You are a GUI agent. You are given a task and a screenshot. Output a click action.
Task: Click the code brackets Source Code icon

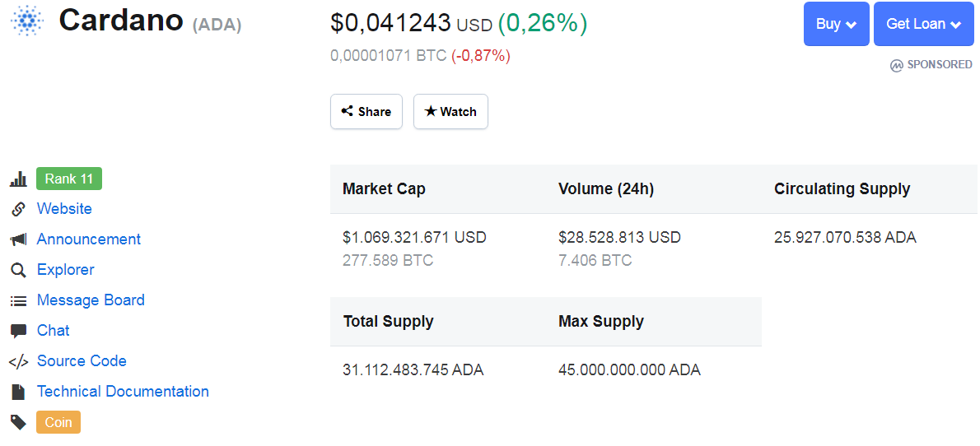point(18,361)
